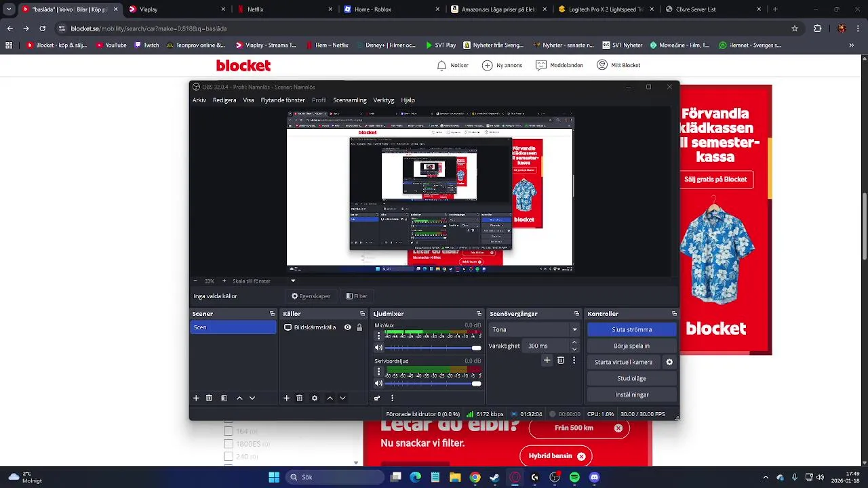Select the Scen item in Scener list

pyautogui.click(x=233, y=327)
